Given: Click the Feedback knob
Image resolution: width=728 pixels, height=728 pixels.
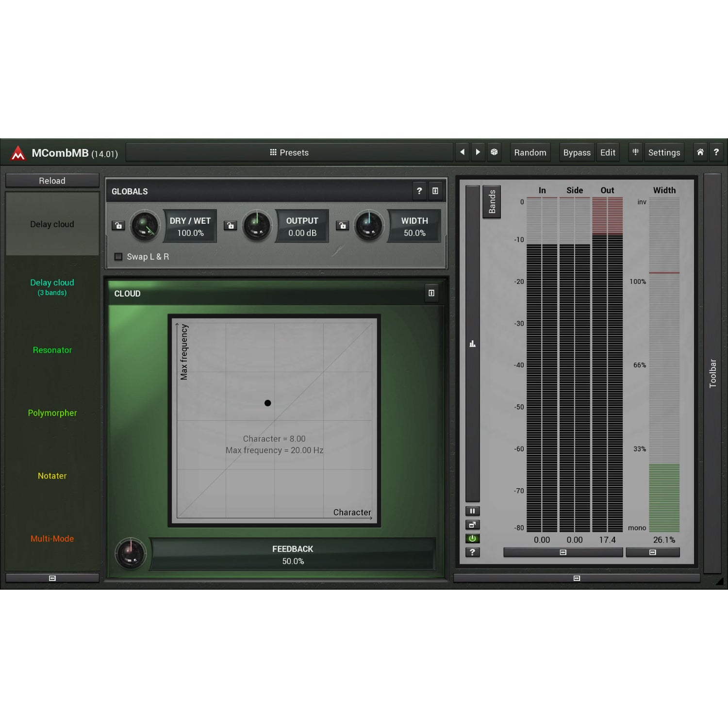Looking at the screenshot, I should (x=131, y=553).
